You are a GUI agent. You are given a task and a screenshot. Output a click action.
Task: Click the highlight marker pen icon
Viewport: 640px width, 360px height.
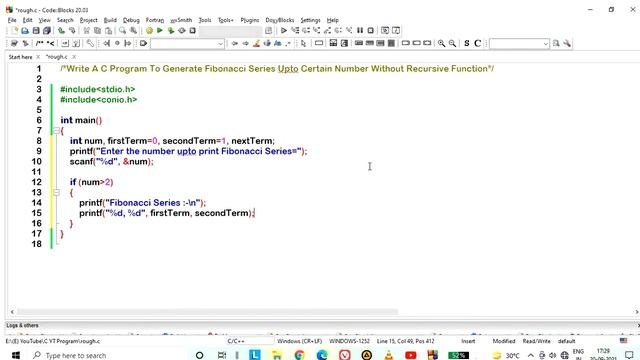pos(256,43)
